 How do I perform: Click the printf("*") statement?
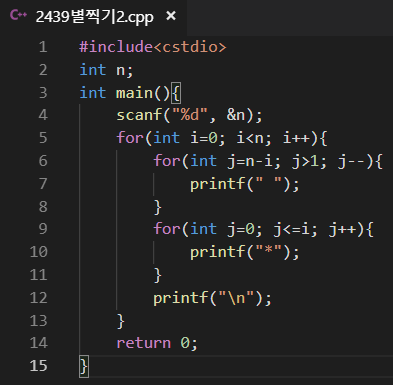click(x=245, y=252)
